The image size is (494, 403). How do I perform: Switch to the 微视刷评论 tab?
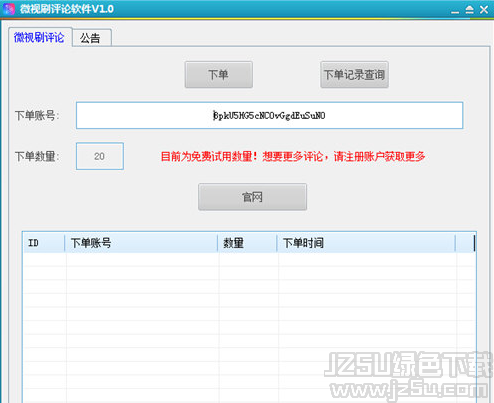click(39, 37)
